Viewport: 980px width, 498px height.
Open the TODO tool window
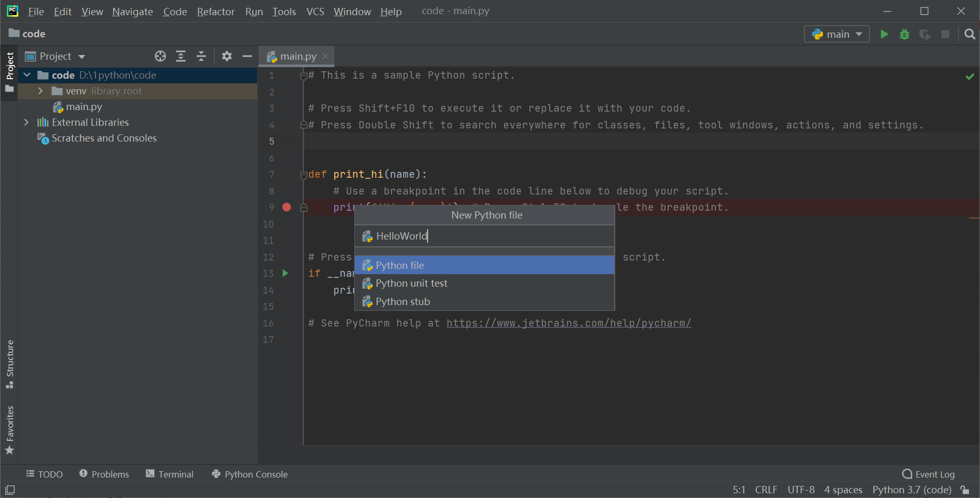tap(45, 474)
